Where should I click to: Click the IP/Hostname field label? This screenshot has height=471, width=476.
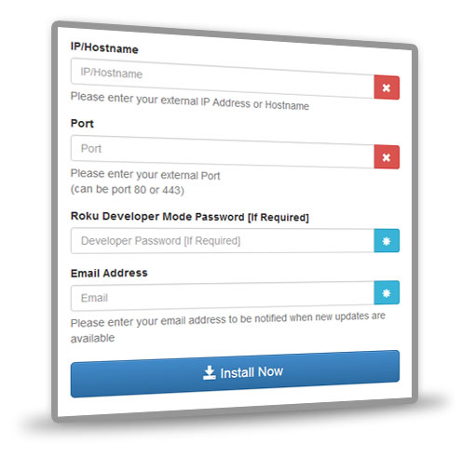pyautogui.click(x=104, y=47)
